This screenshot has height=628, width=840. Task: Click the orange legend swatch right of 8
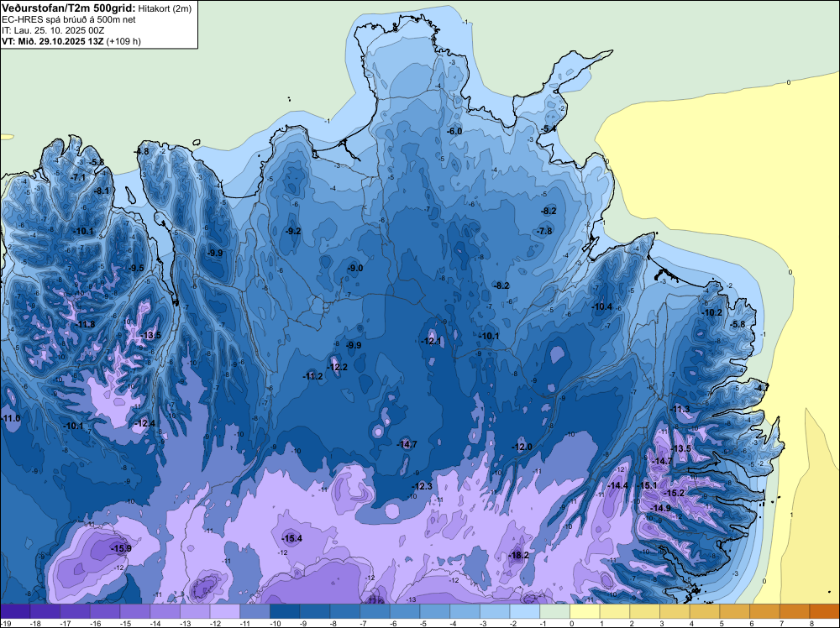click(x=825, y=611)
